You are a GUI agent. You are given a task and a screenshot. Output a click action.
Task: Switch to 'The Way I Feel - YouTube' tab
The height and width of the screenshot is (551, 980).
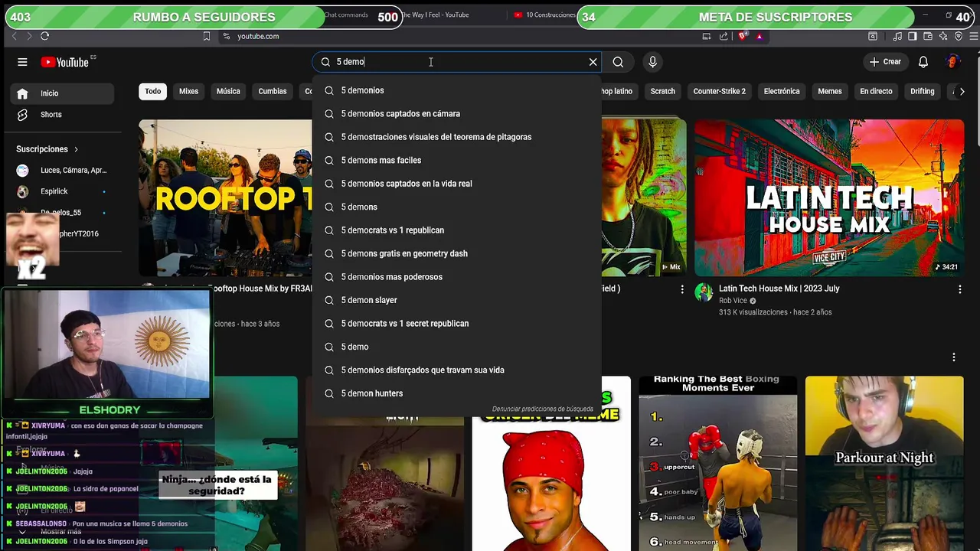[x=435, y=15]
